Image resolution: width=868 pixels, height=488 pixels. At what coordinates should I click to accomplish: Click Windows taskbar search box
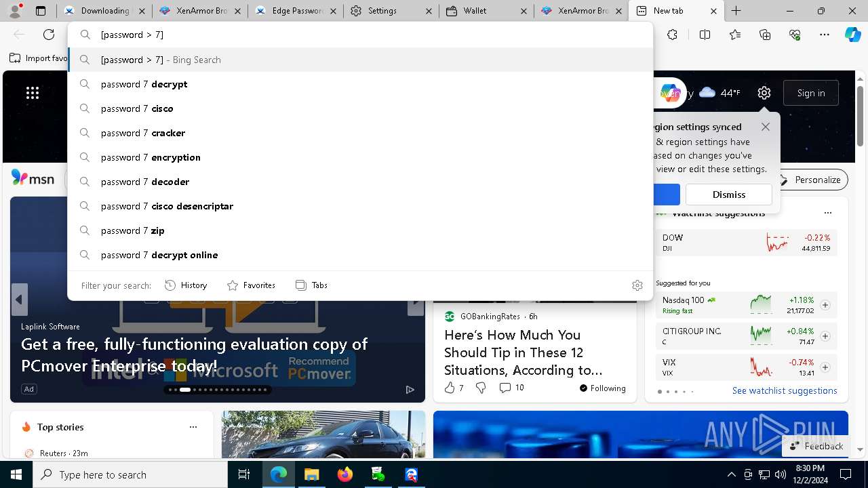point(130,474)
